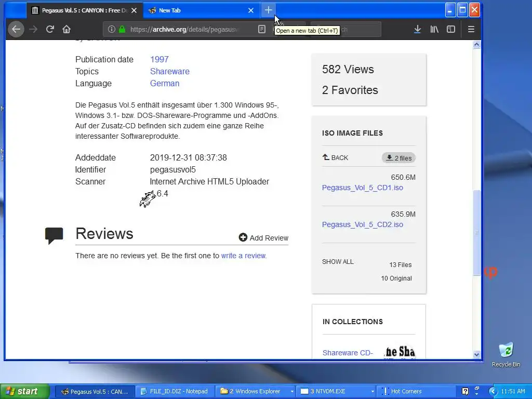Click the browser forward arrow
The image size is (532, 399).
click(33, 29)
